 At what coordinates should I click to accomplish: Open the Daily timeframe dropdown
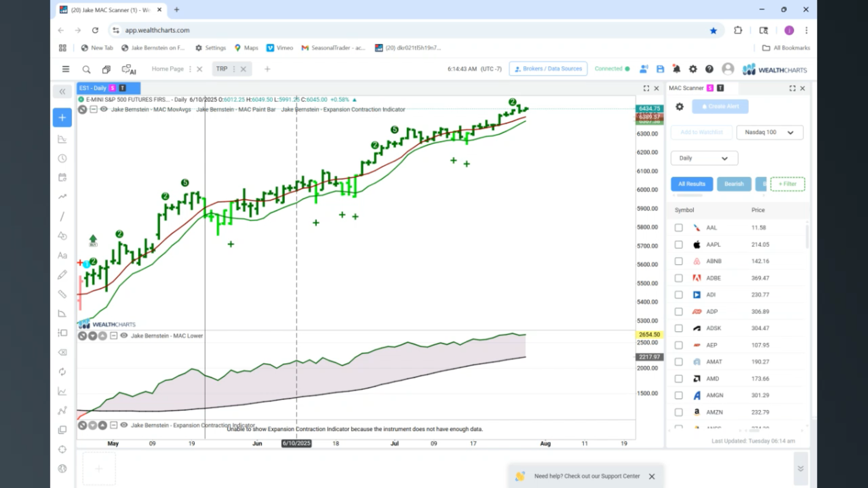704,158
